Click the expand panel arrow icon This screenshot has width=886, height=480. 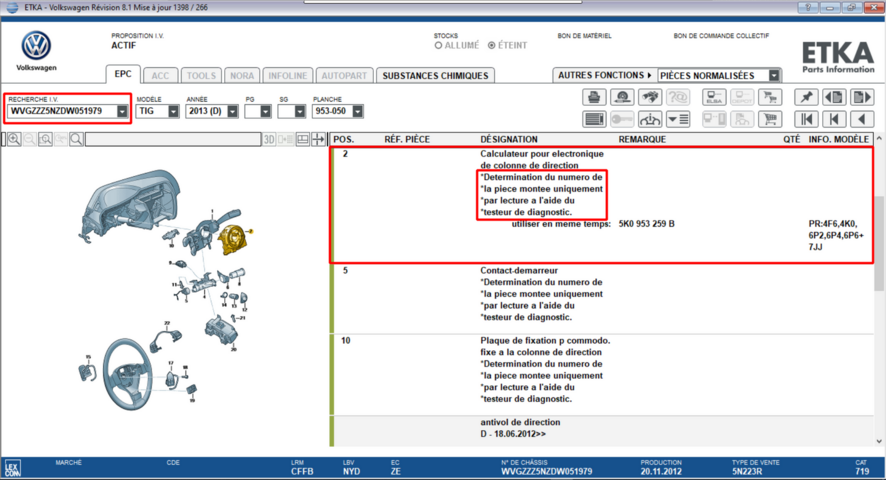319,139
